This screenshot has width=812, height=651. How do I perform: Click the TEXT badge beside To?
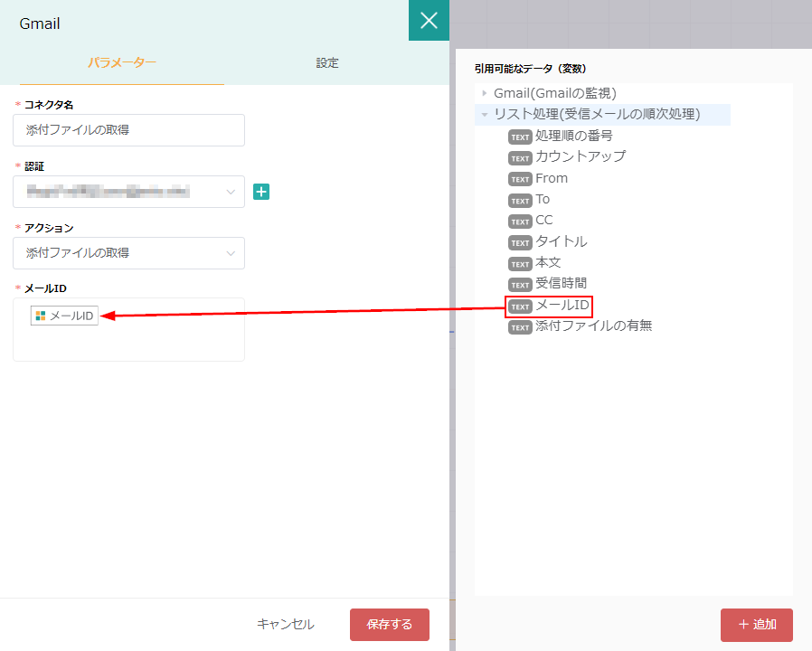(x=520, y=201)
